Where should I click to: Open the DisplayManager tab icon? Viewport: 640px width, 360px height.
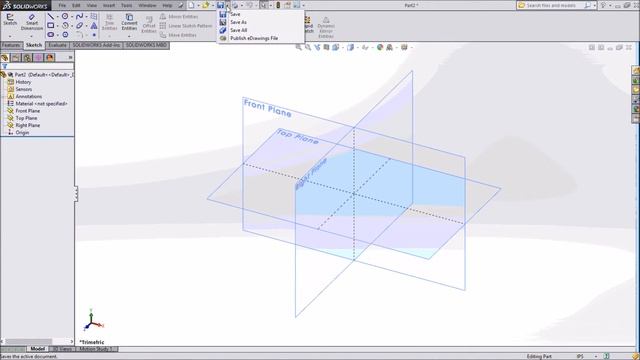pos(50,58)
